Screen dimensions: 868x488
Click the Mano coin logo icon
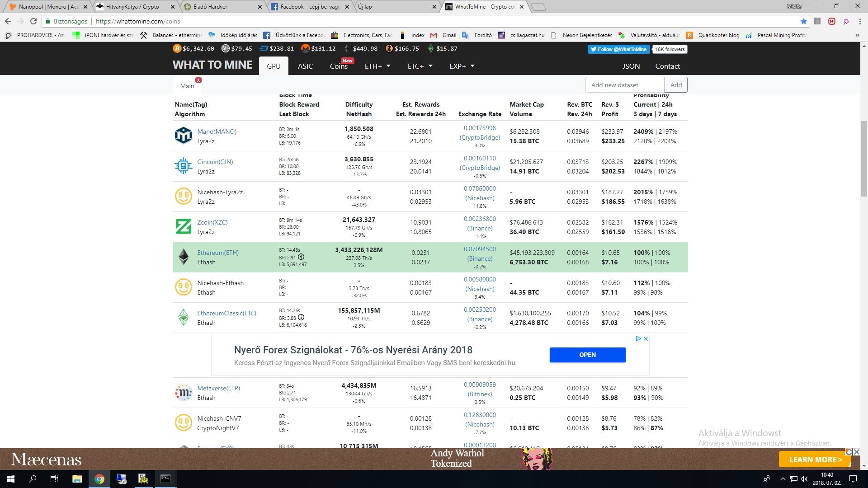coord(184,136)
